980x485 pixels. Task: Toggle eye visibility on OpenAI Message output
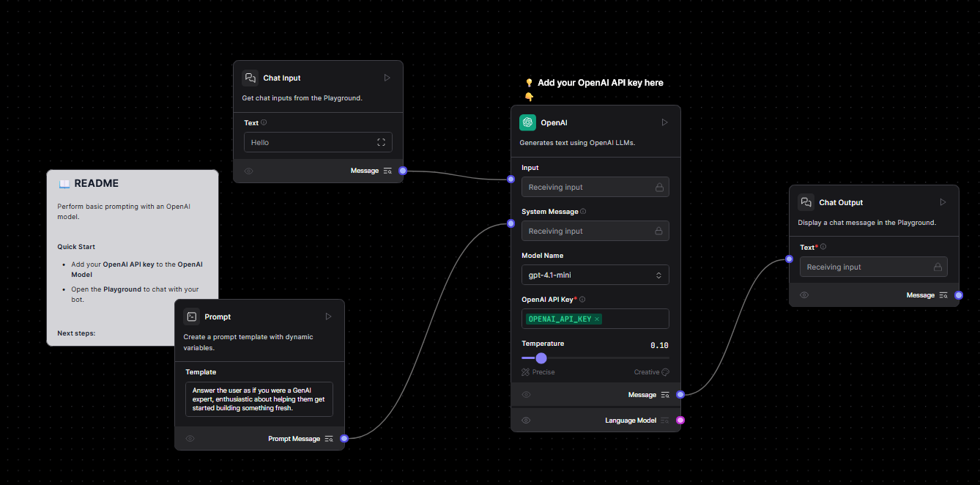tap(526, 395)
